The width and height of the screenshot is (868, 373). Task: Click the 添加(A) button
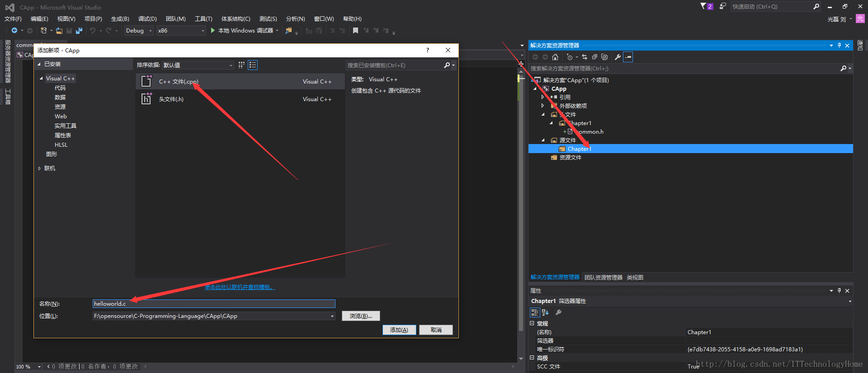click(x=399, y=330)
